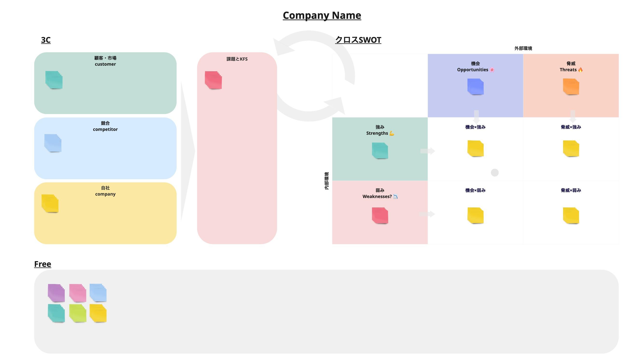The width and height of the screenshot is (644, 362).
Task: Select yellow sticky note under 機会×弱み
Action: [475, 215]
